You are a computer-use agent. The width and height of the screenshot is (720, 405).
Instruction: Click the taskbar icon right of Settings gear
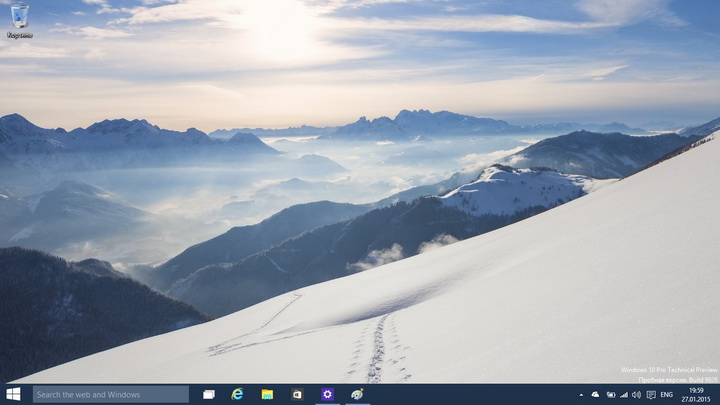coord(357,394)
